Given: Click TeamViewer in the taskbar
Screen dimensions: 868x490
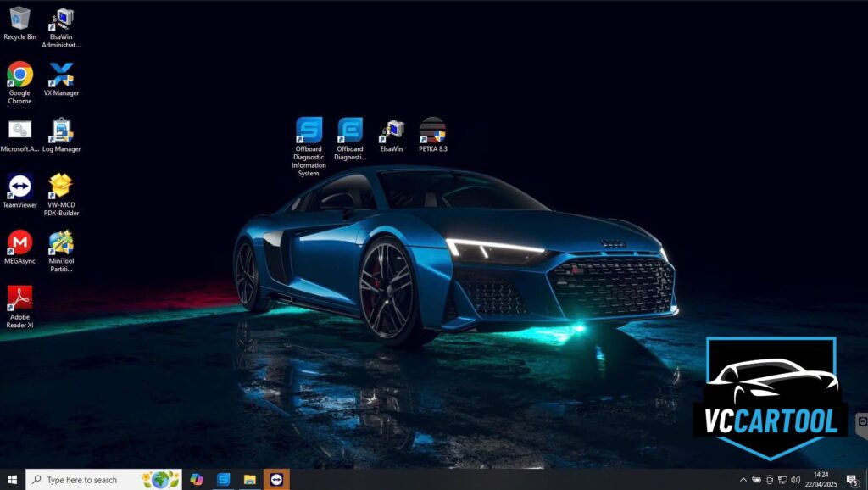Looking at the screenshot, I should 276,480.
